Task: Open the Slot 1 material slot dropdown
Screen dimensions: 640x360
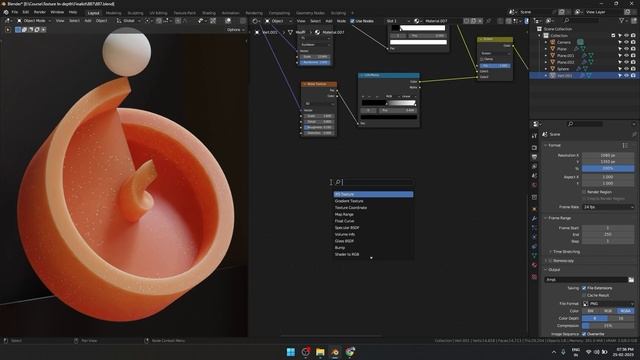Action: tap(398, 21)
